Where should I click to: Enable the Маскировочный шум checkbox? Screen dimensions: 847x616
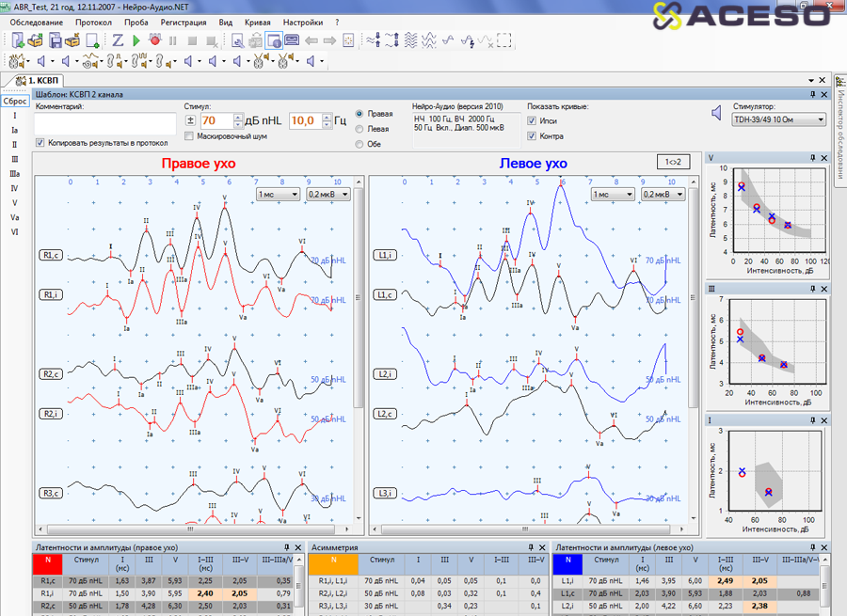pyautogui.click(x=190, y=136)
